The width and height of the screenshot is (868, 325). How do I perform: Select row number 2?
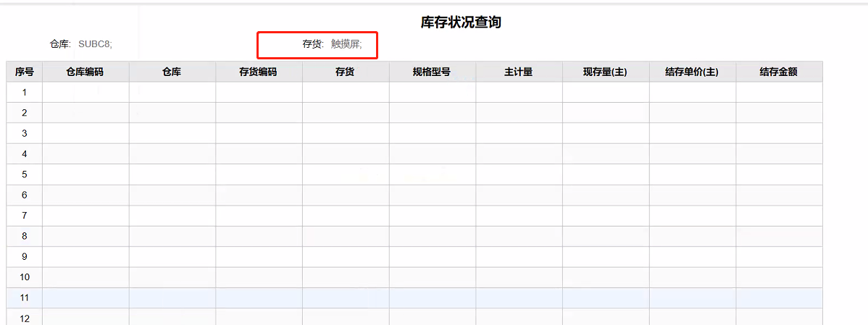(x=25, y=113)
